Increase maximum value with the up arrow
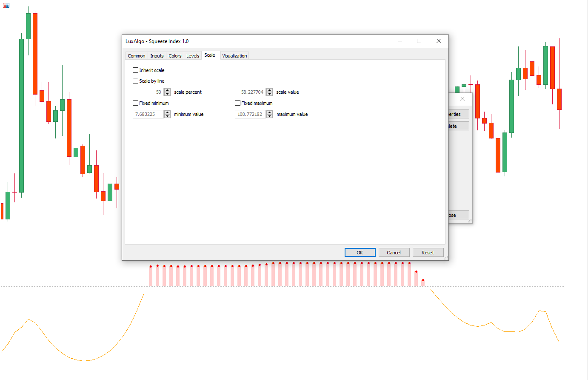The height and width of the screenshot is (380, 588). pyautogui.click(x=270, y=112)
